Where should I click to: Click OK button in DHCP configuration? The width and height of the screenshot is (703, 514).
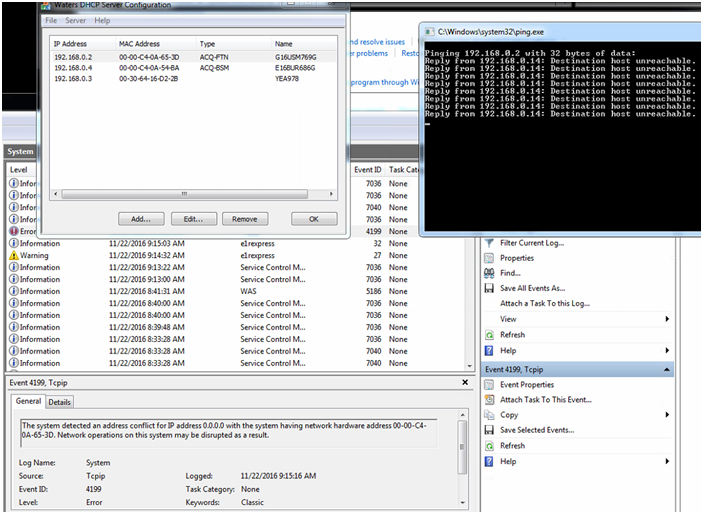point(314,219)
